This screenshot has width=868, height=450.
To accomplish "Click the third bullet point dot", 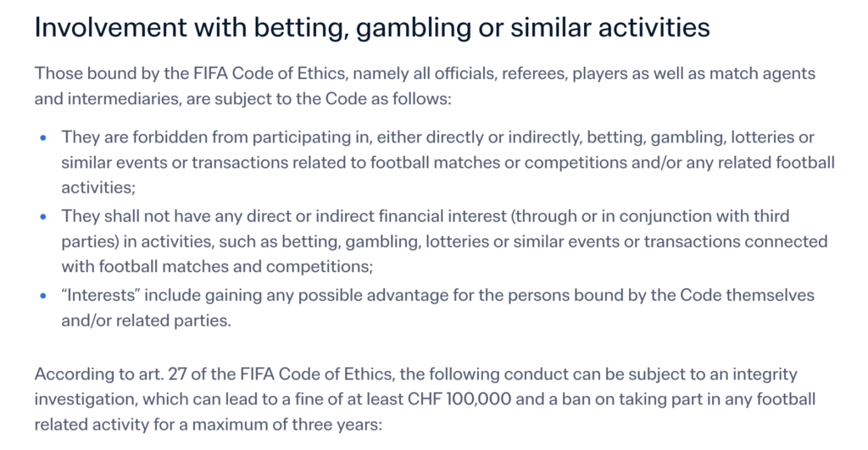I will click(x=43, y=296).
